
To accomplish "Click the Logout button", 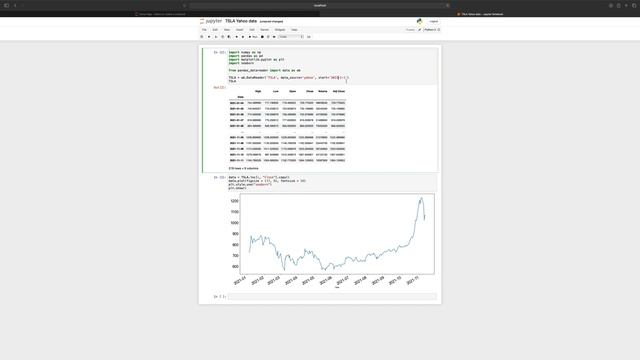I will [x=433, y=21].
